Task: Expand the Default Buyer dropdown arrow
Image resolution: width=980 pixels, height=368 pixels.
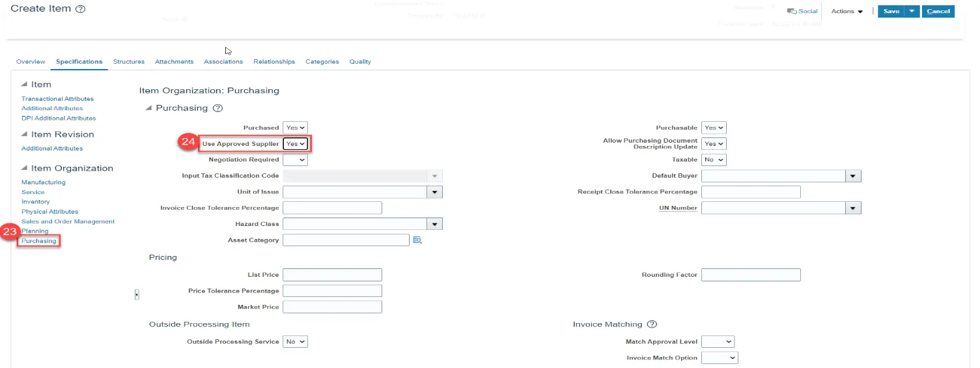Action: pyautogui.click(x=853, y=176)
